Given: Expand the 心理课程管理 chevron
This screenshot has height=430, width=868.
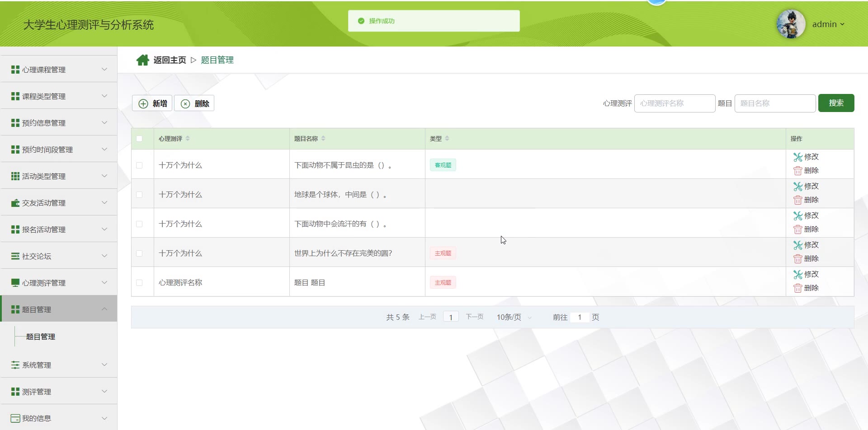Looking at the screenshot, I should tap(104, 69).
